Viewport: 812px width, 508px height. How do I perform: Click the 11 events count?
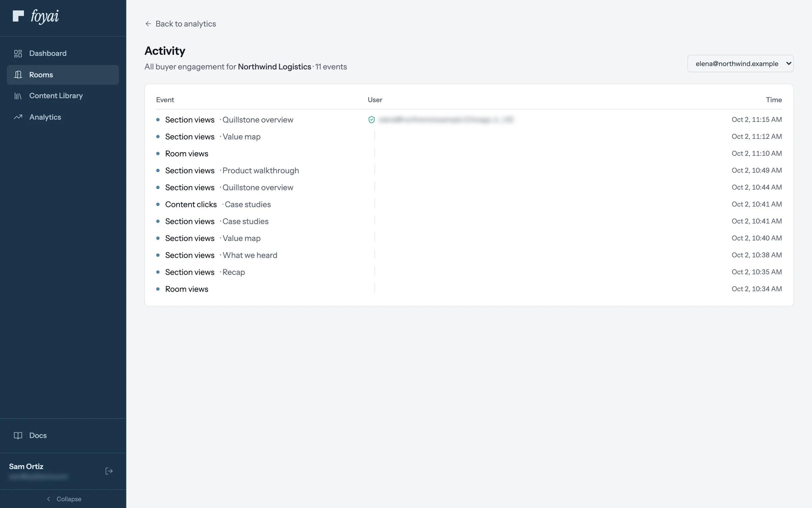331,67
